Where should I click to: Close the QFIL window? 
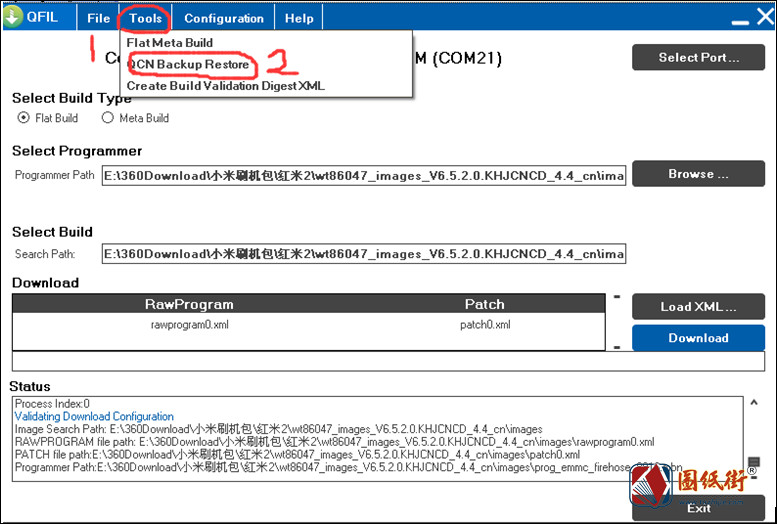(x=766, y=16)
